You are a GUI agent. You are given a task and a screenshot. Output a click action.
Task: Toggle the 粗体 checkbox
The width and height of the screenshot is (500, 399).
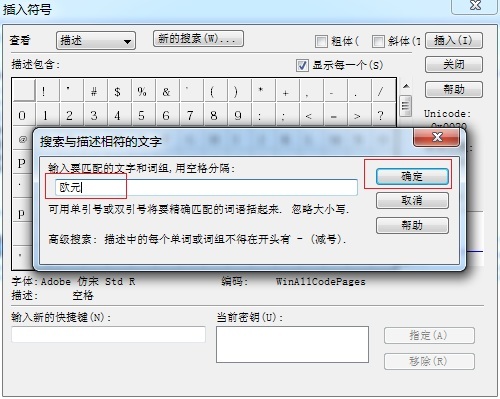[x=321, y=41]
